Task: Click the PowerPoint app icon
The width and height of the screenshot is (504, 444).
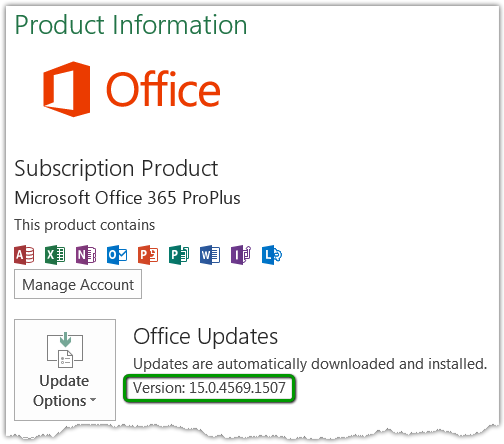Action: [148, 255]
